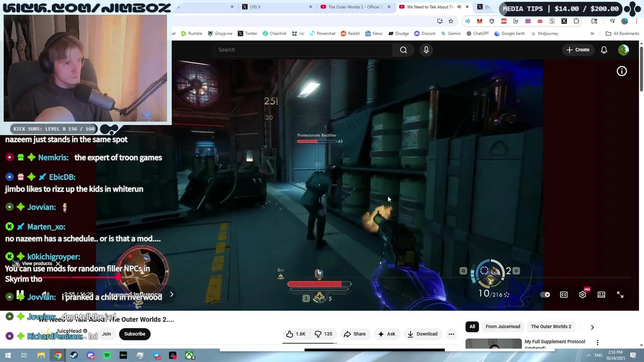Pause the video with the play/pause button
Image resolution: width=644 pixels, height=362 pixels.
coord(20,295)
